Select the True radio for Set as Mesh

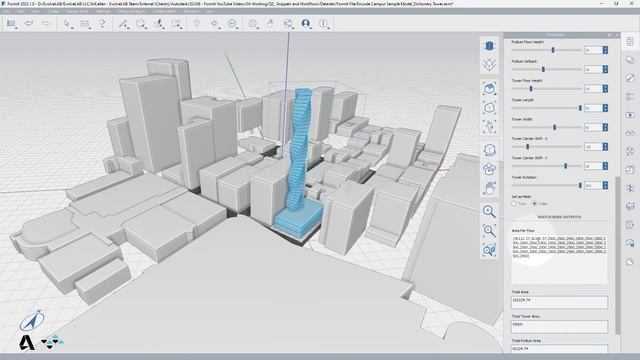click(514, 203)
